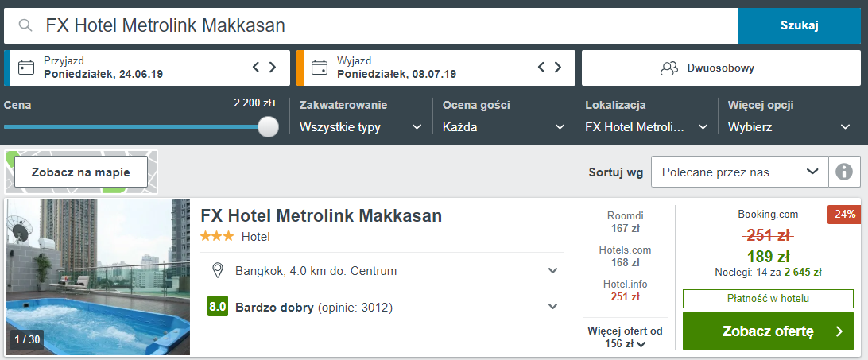The image size is (868, 360).
Task: Click the Cena price slider handle
Action: [269, 126]
